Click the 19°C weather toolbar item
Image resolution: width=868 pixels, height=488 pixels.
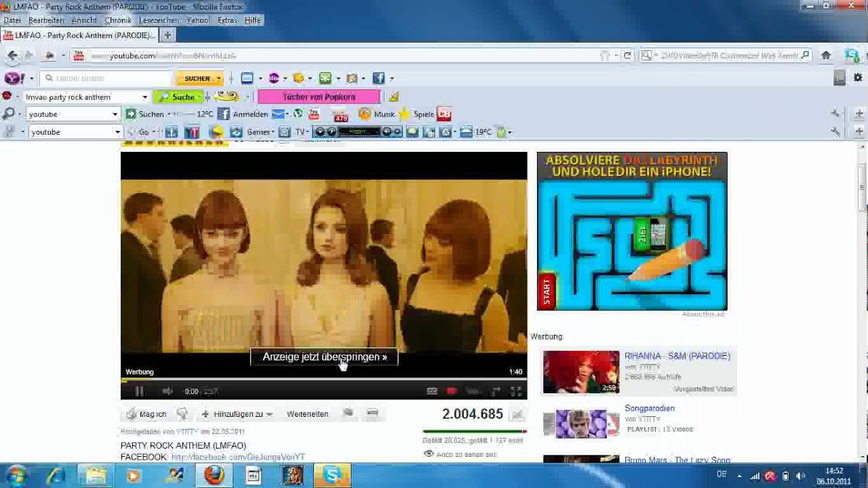(x=475, y=132)
